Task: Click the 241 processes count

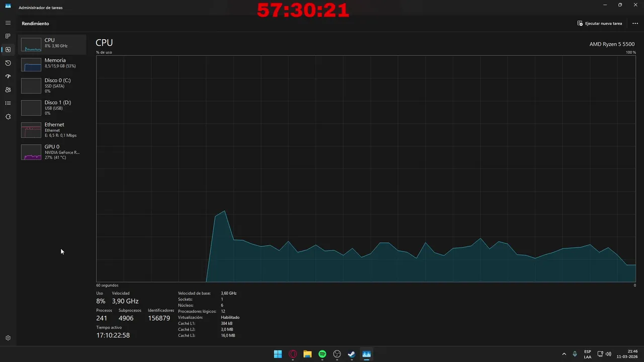Action: point(102,318)
